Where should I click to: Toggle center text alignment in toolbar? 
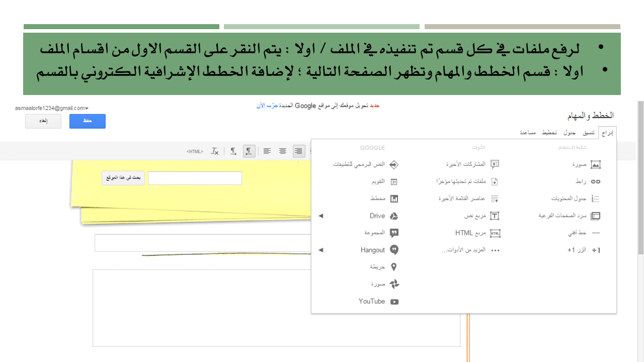pyautogui.click(x=283, y=151)
